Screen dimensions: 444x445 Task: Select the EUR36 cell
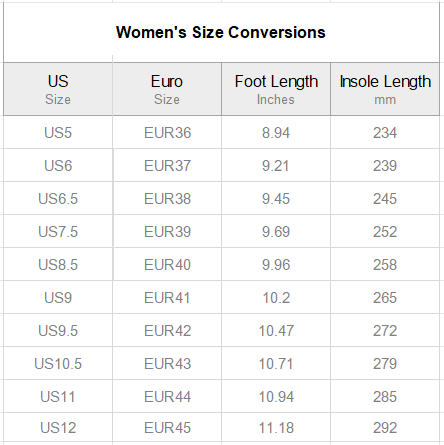pyautogui.click(x=167, y=133)
